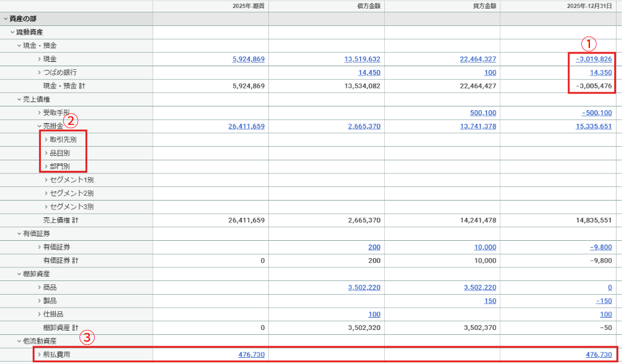Open 現金 debit amount link 13,519,632
624x364 pixels.
pos(362,59)
